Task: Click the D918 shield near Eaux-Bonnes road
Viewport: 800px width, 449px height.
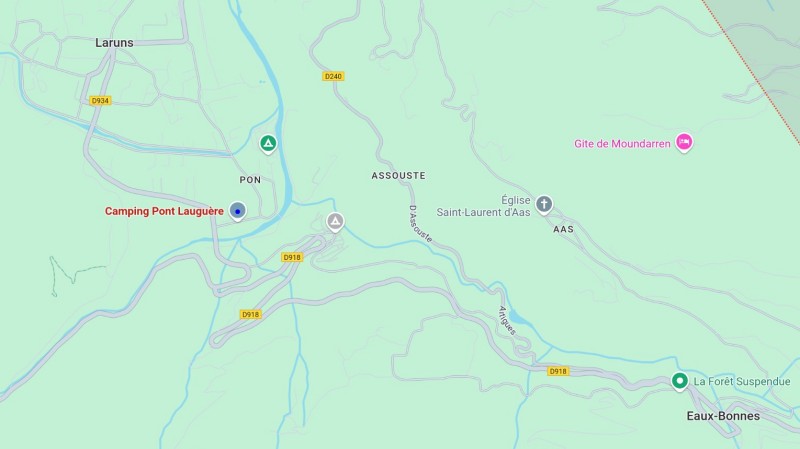Action: [x=558, y=371]
